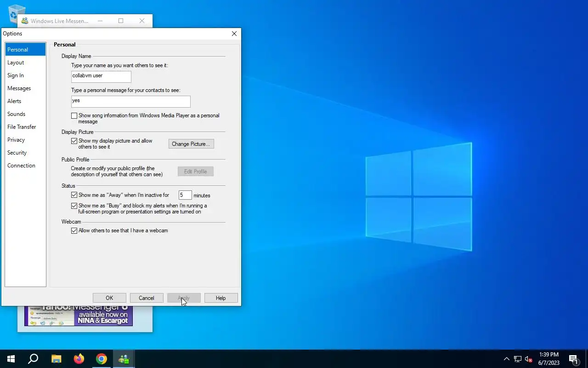Click the muted volume tray icon

[x=529, y=359]
